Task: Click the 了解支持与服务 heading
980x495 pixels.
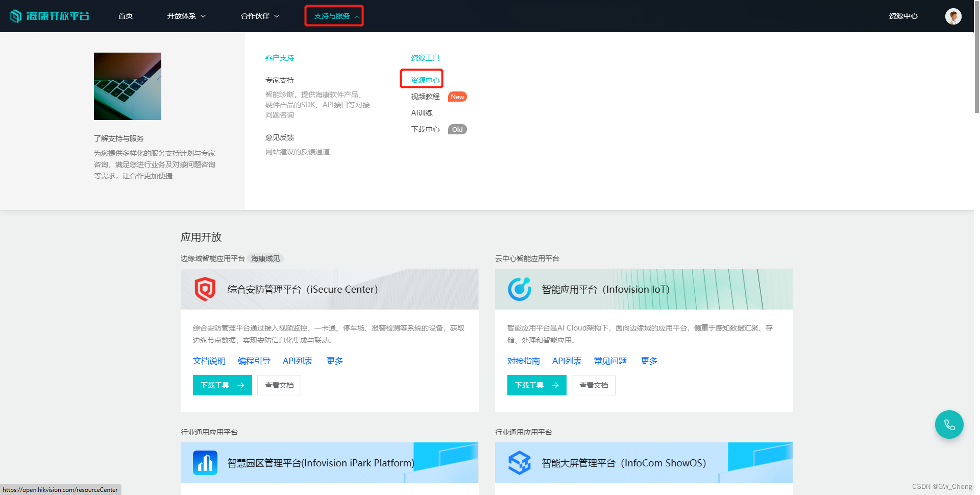Action: click(119, 138)
